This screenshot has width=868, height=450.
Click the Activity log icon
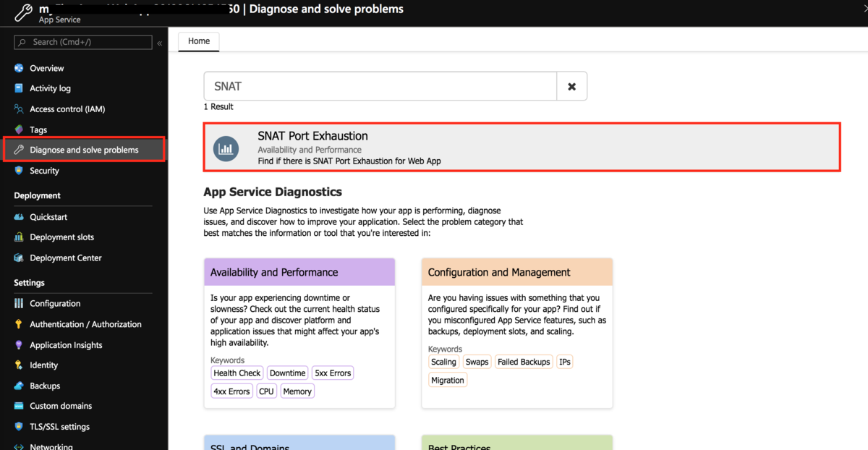pos(20,88)
